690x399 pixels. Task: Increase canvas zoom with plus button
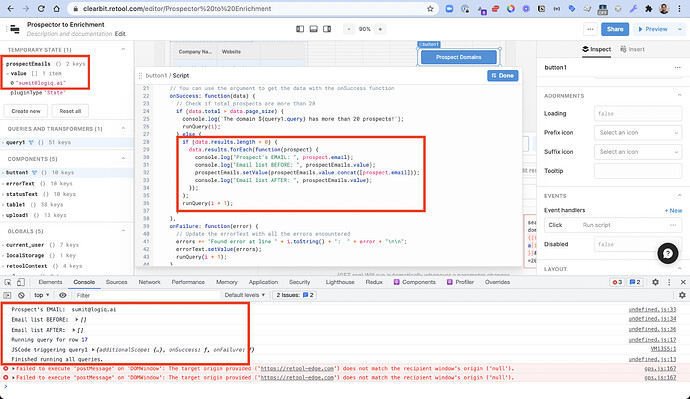(x=380, y=29)
